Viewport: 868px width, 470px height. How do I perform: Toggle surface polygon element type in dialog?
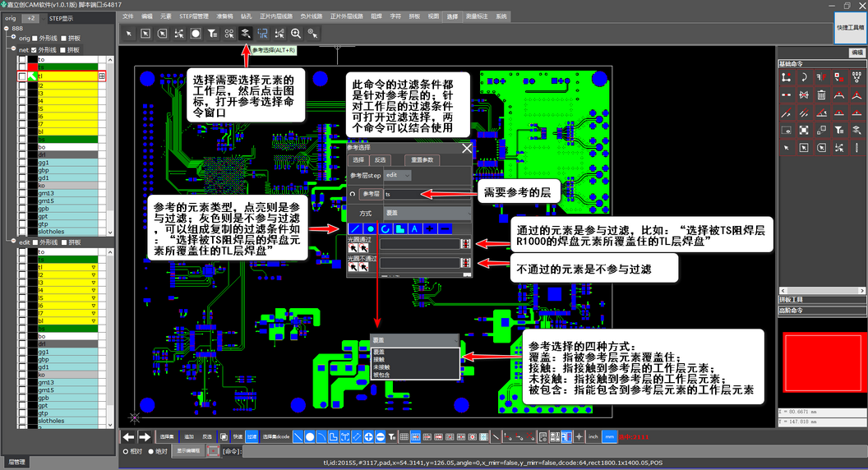[x=399, y=228]
